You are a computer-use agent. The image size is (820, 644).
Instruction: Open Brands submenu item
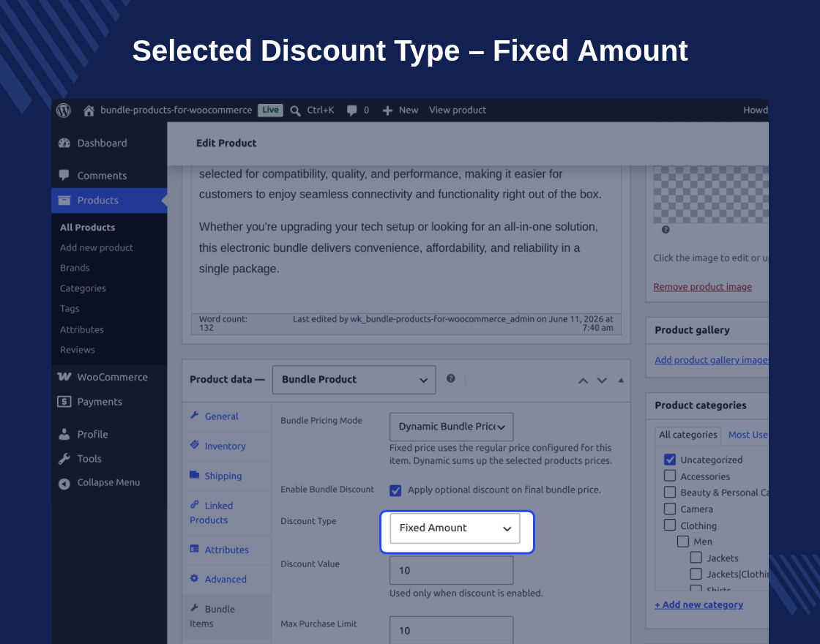pos(75,268)
